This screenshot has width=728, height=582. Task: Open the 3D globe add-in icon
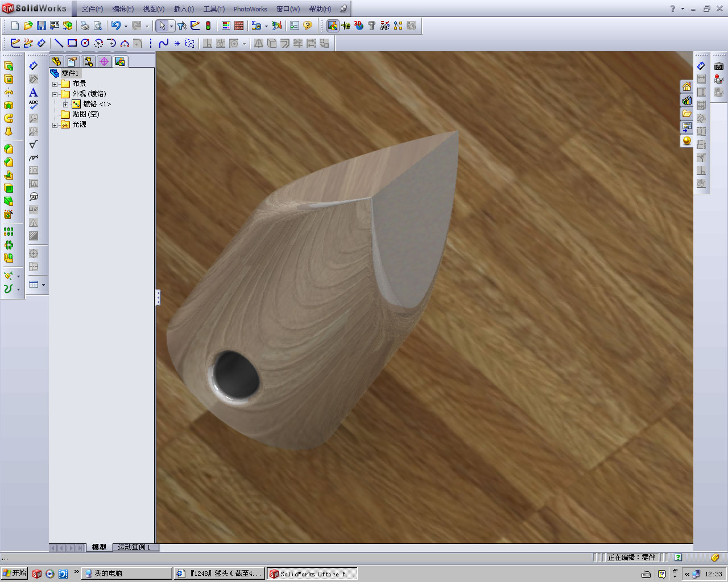[x=359, y=26]
